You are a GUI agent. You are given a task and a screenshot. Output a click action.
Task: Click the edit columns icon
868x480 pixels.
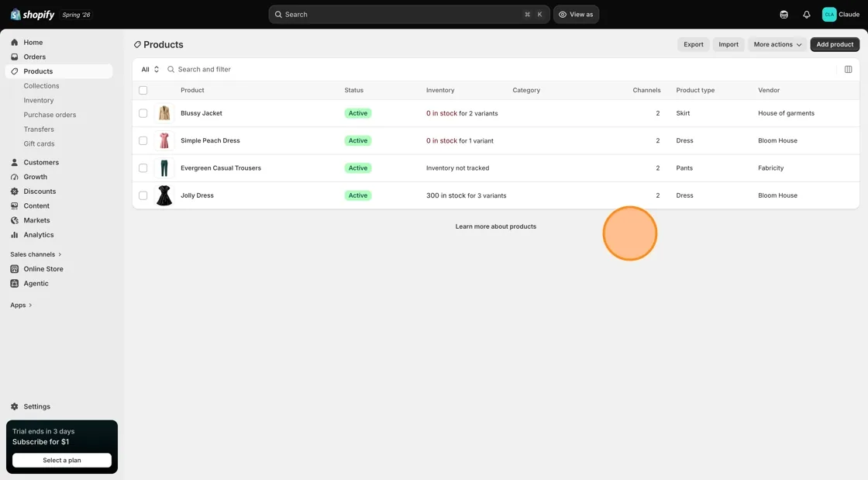pyautogui.click(x=848, y=69)
